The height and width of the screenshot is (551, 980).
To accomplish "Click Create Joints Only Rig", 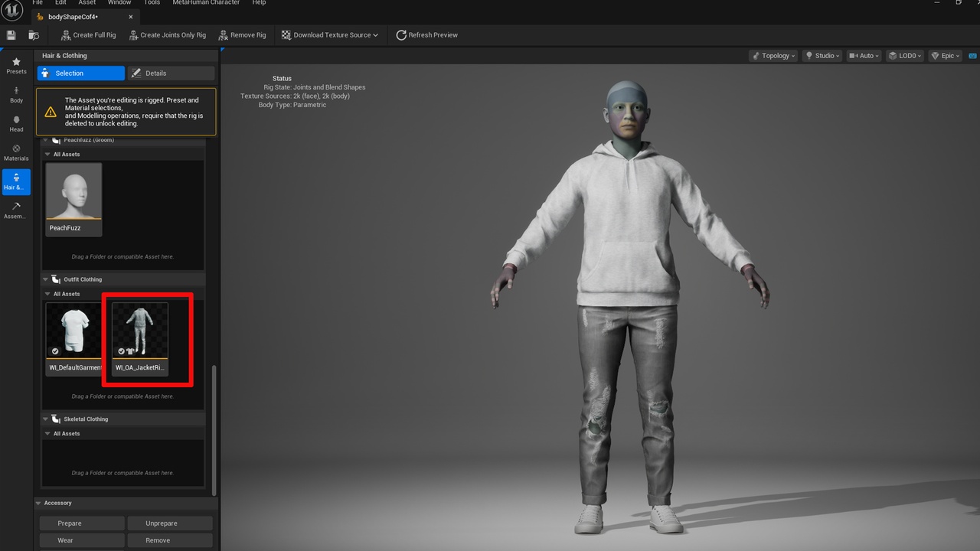I will 168,35.
